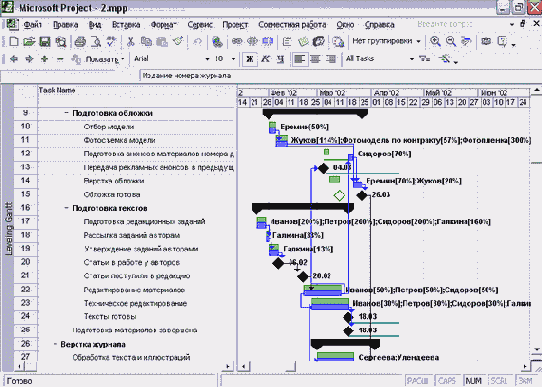The height and width of the screenshot is (387, 542).
Task: Click the Indent right arrow icon
Action: pyautogui.click(x=29, y=59)
